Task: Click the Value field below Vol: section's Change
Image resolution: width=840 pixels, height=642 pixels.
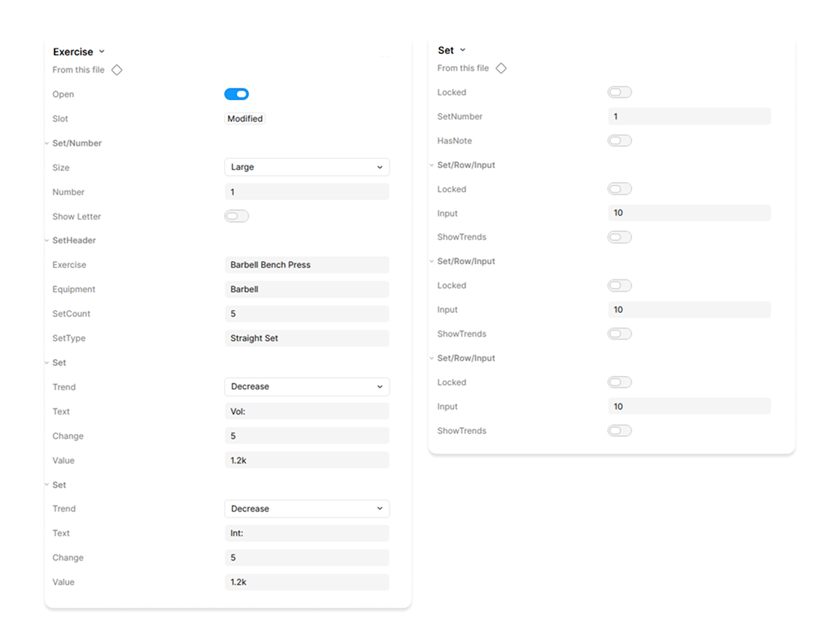Action: pyautogui.click(x=307, y=460)
